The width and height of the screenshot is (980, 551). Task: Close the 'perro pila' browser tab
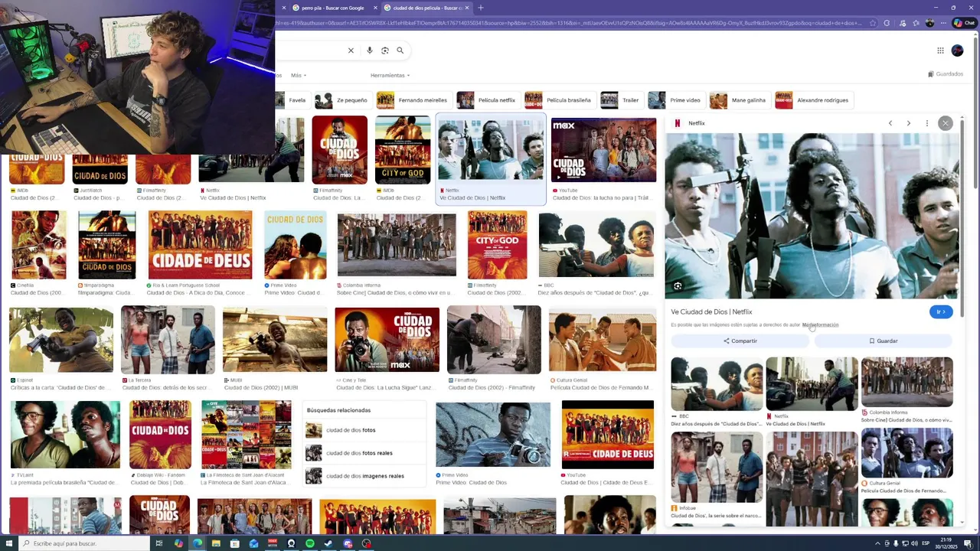(x=375, y=8)
